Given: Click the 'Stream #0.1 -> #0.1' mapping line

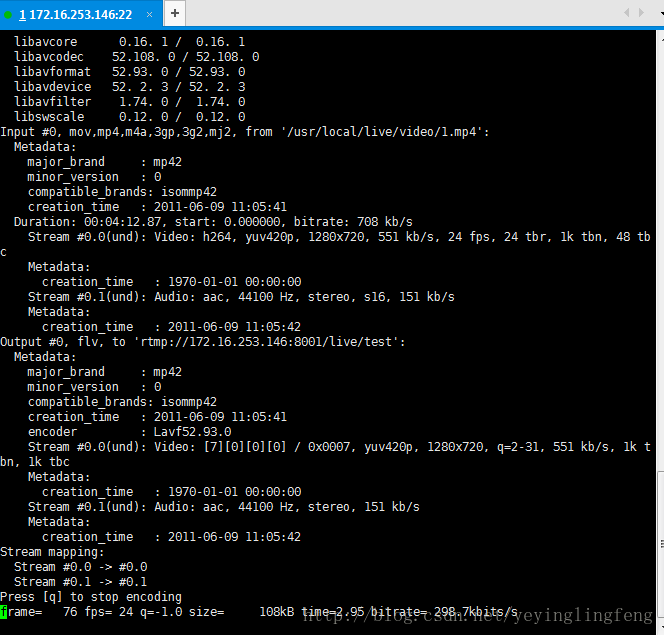Looking at the screenshot, I should click(80, 582).
